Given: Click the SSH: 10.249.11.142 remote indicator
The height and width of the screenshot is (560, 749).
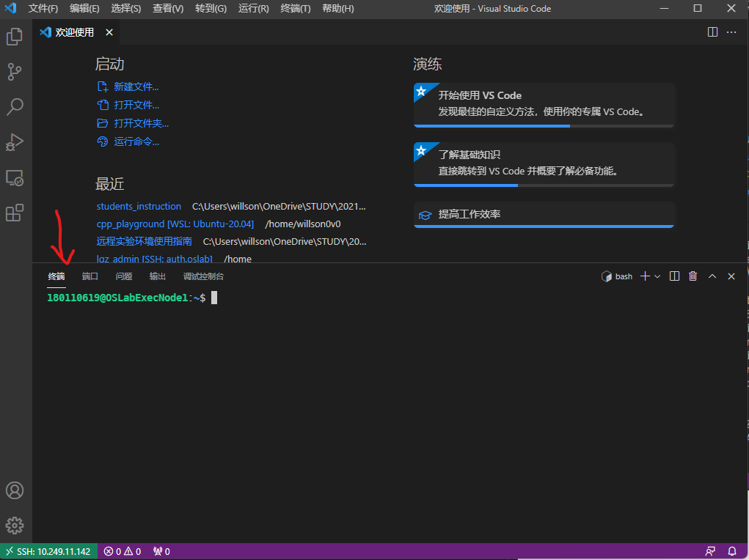Looking at the screenshot, I should pyautogui.click(x=48, y=551).
